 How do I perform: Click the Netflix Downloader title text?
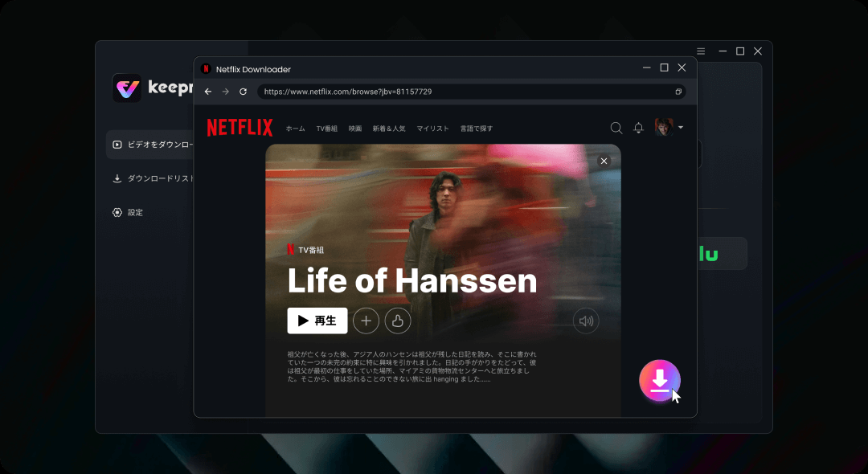(253, 69)
